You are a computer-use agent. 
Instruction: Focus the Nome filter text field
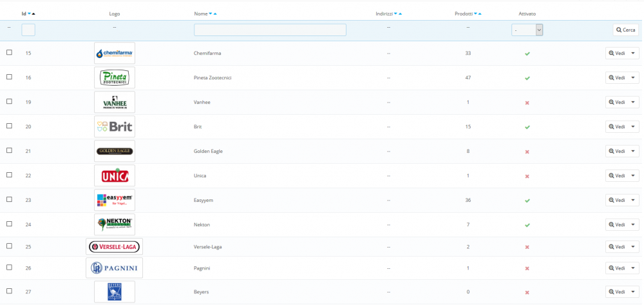[270, 30]
